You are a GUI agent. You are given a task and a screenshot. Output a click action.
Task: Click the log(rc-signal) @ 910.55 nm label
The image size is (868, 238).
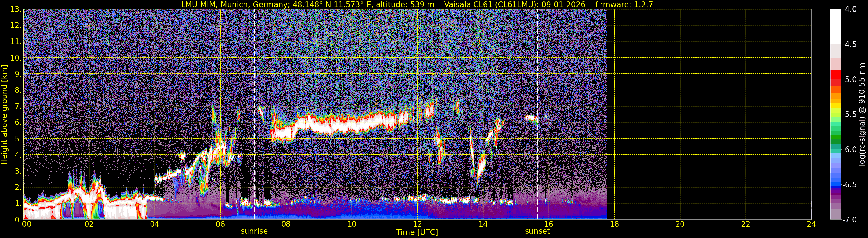click(862, 114)
